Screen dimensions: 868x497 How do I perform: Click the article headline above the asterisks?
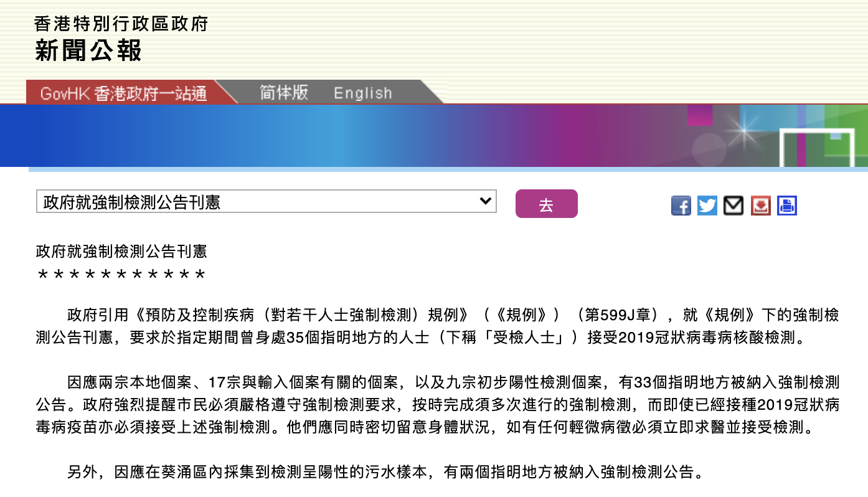pyautogui.click(x=121, y=252)
